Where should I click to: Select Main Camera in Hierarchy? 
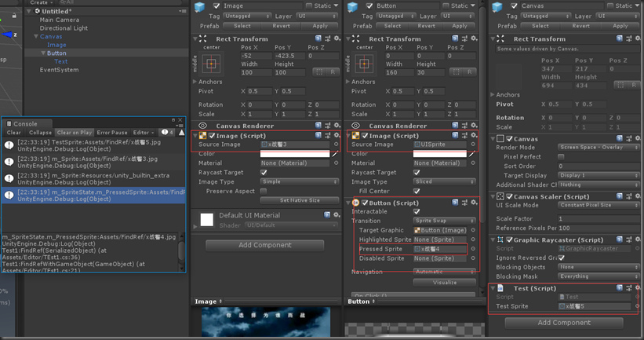tap(60, 20)
